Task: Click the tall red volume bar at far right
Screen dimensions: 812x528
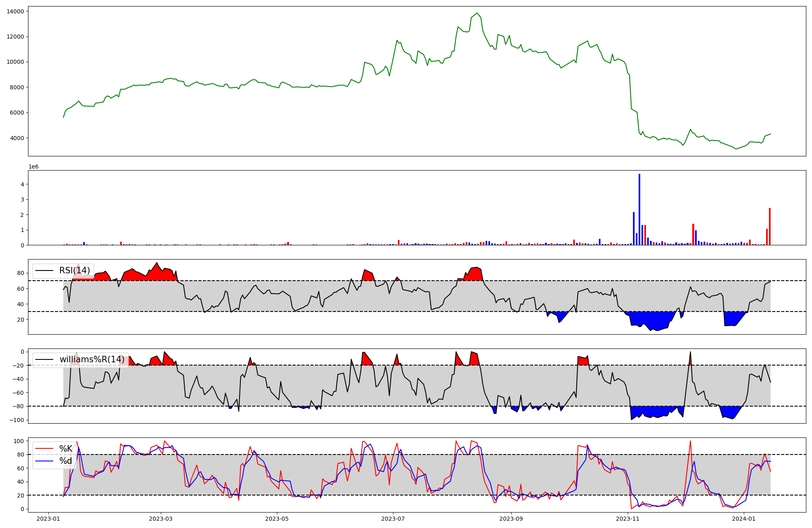Action: tap(770, 226)
